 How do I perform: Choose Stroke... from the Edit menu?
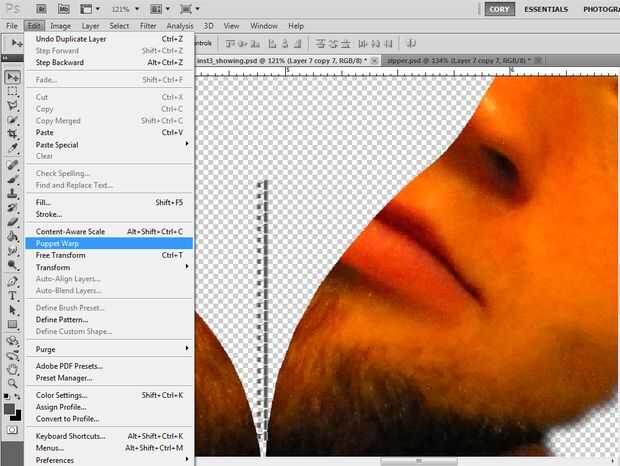pos(109,214)
